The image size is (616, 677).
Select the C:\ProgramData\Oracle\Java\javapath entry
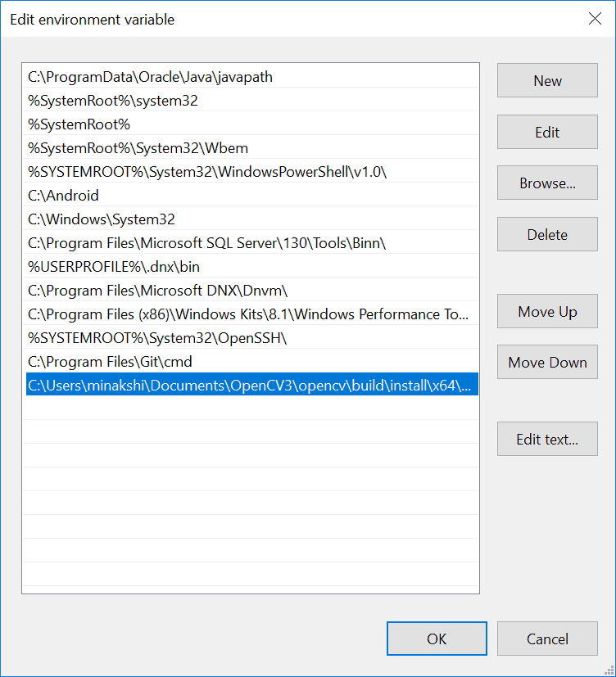pos(251,77)
